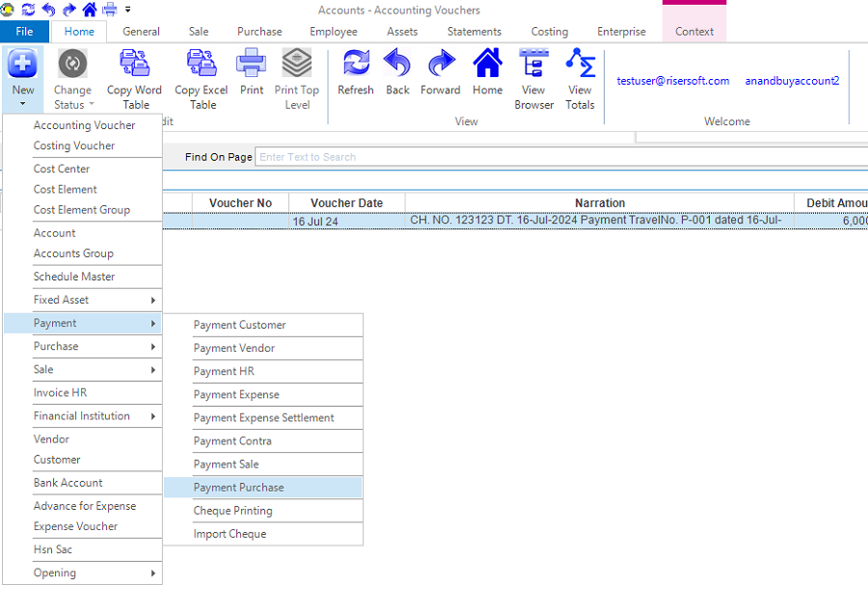Switch to the Statements ribbon tab
The width and height of the screenshot is (868, 610).
pos(474,32)
